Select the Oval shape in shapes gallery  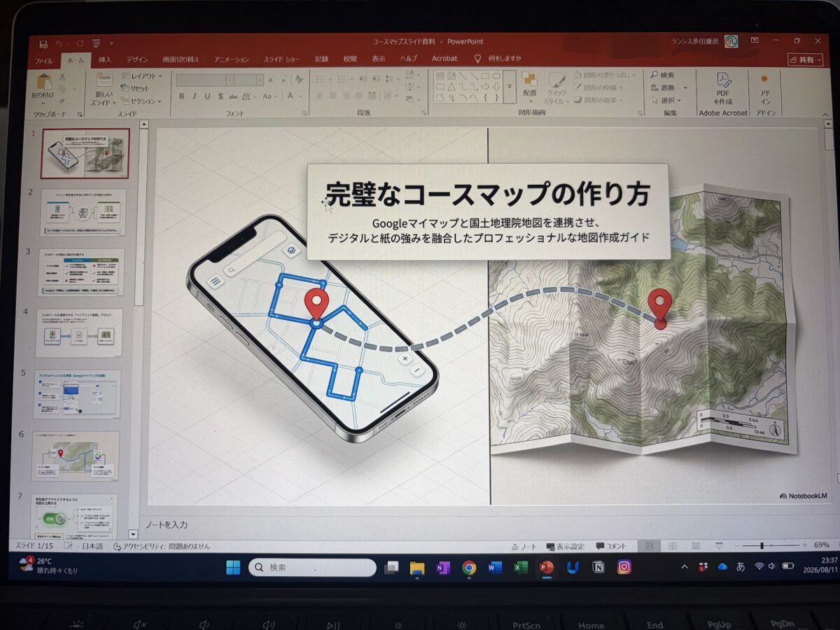[496, 76]
